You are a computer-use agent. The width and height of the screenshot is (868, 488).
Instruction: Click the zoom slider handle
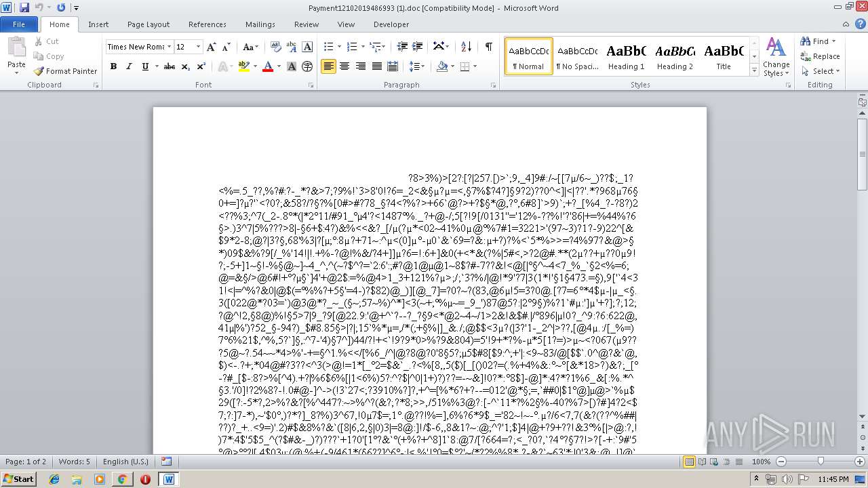[x=821, y=462]
